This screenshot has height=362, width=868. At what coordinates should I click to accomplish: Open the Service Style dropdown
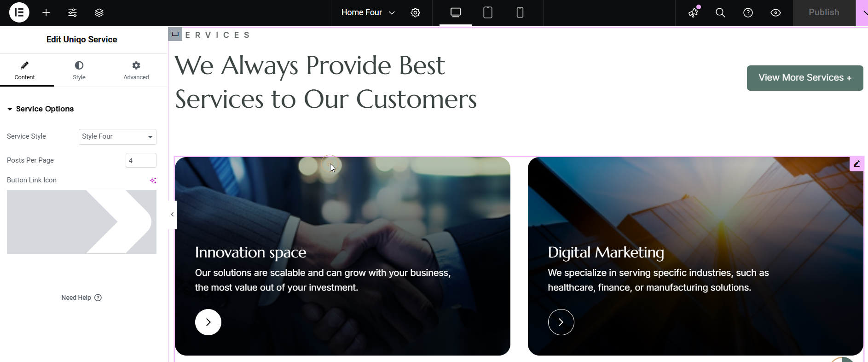tap(117, 137)
